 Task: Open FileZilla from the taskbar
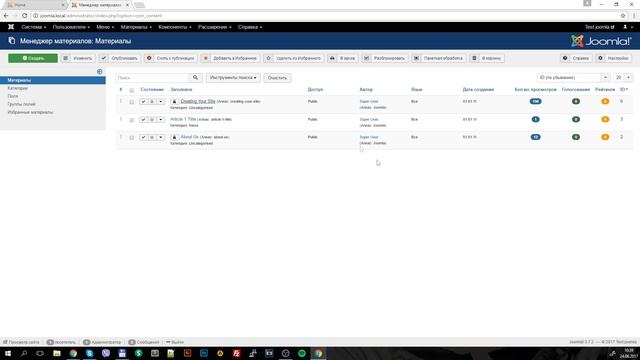click(236, 353)
